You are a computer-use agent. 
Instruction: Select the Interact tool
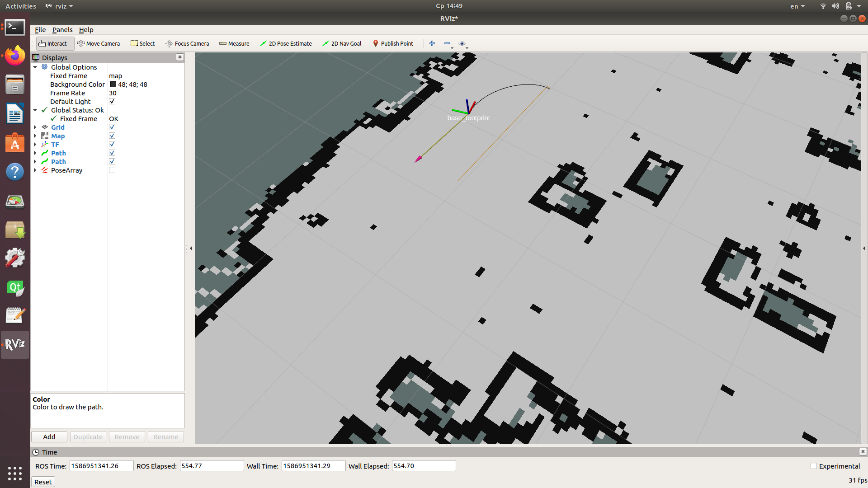55,43
